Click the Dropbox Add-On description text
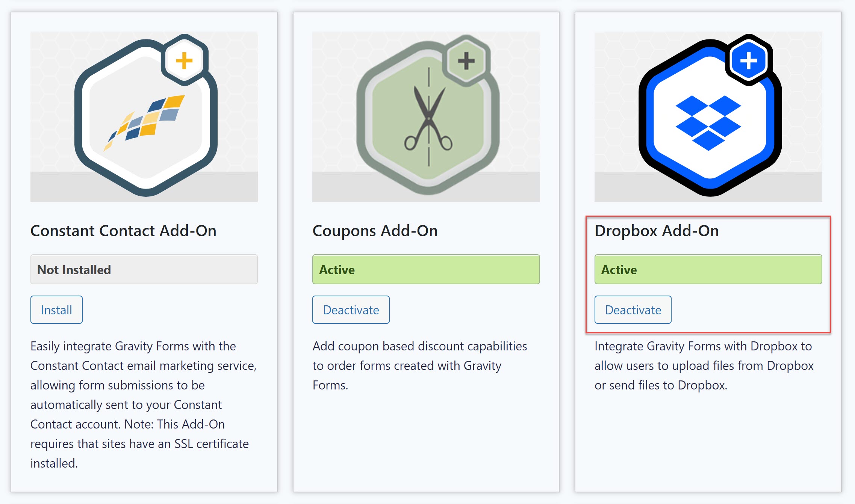This screenshot has height=504, width=855. pyautogui.click(x=704, y=365)
